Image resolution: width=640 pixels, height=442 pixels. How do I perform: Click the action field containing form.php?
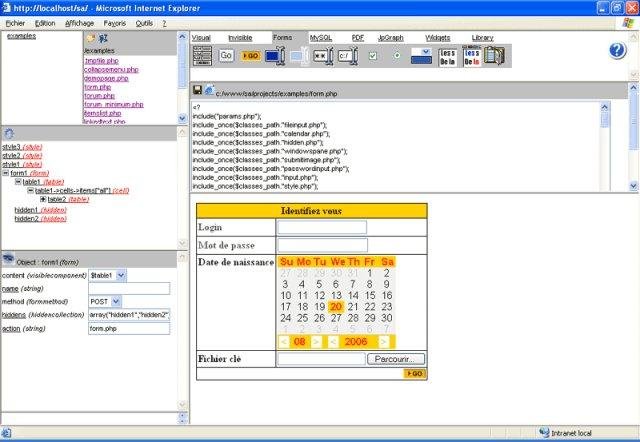[129, 329]
